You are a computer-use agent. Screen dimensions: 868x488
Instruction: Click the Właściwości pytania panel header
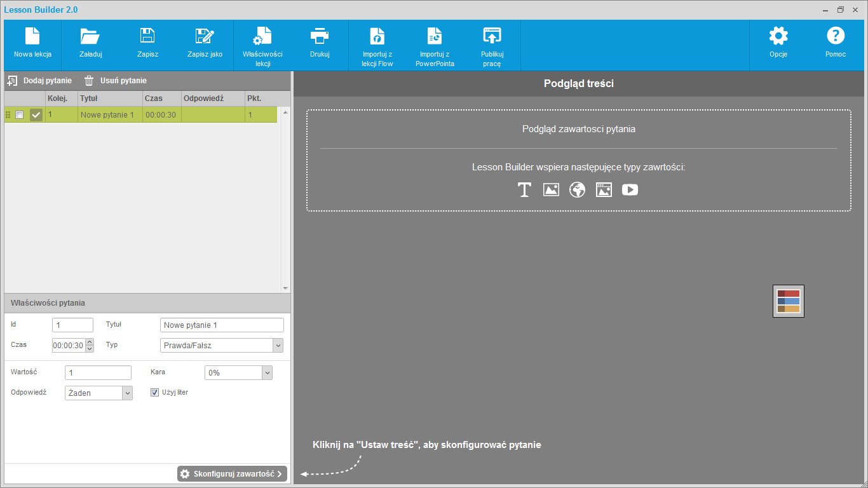click(147, 303)
